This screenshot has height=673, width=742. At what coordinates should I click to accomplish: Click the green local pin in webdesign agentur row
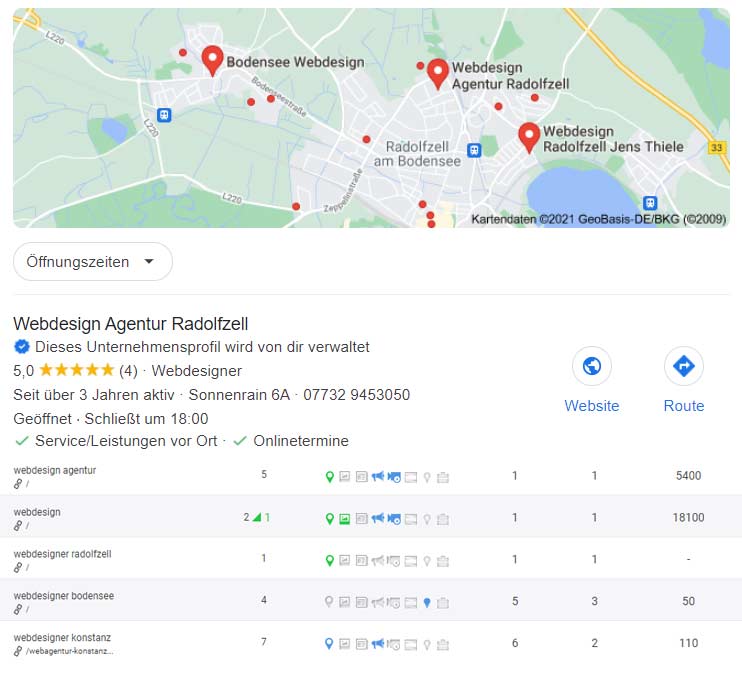330,477
